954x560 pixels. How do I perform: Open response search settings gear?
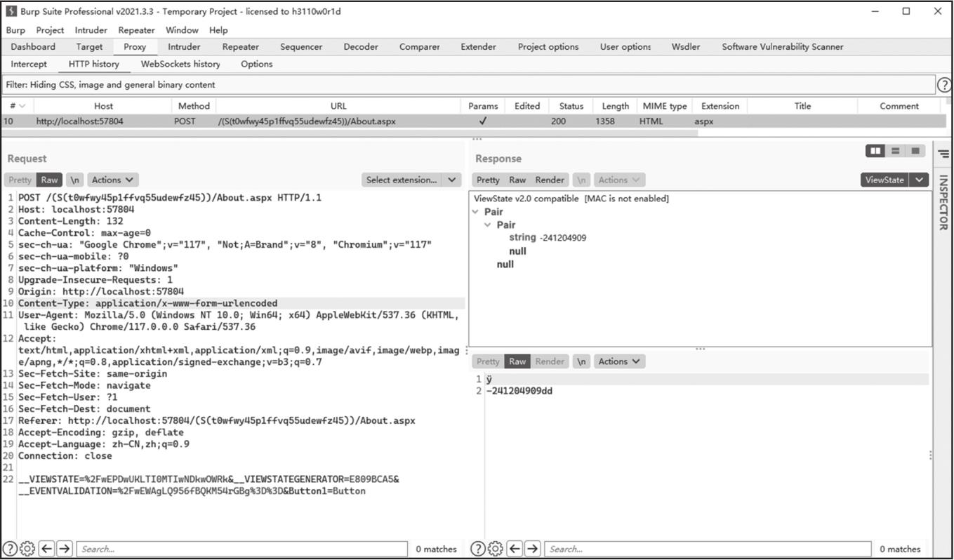[x=496, y=549]
